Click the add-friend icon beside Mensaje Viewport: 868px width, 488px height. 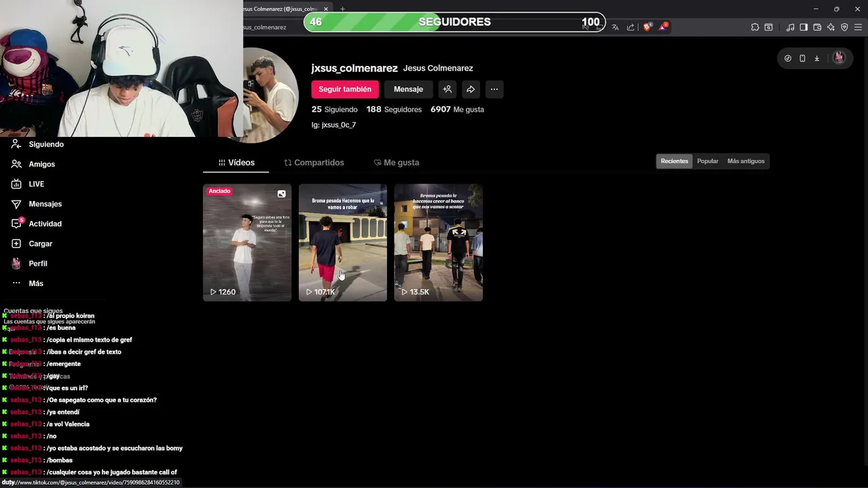point(448,89)
